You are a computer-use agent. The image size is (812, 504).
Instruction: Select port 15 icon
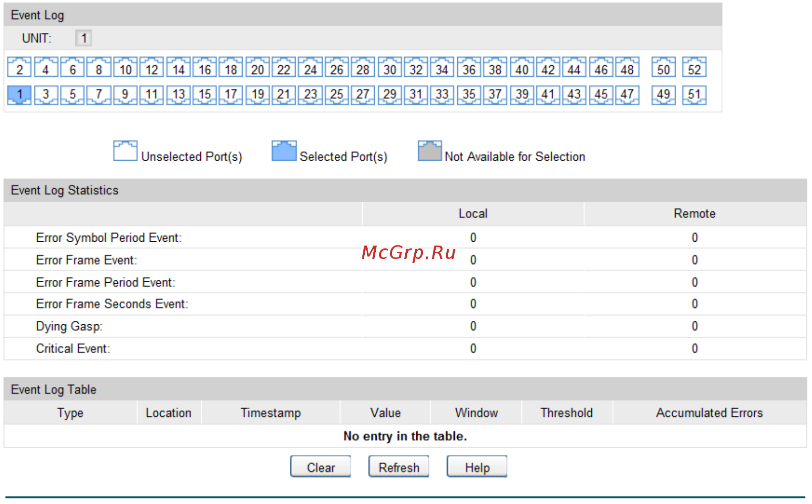pos(205,95)
